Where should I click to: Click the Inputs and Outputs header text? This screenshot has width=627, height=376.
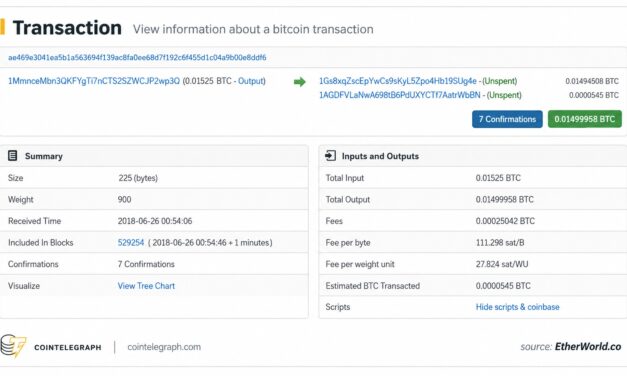coord(380,156)
